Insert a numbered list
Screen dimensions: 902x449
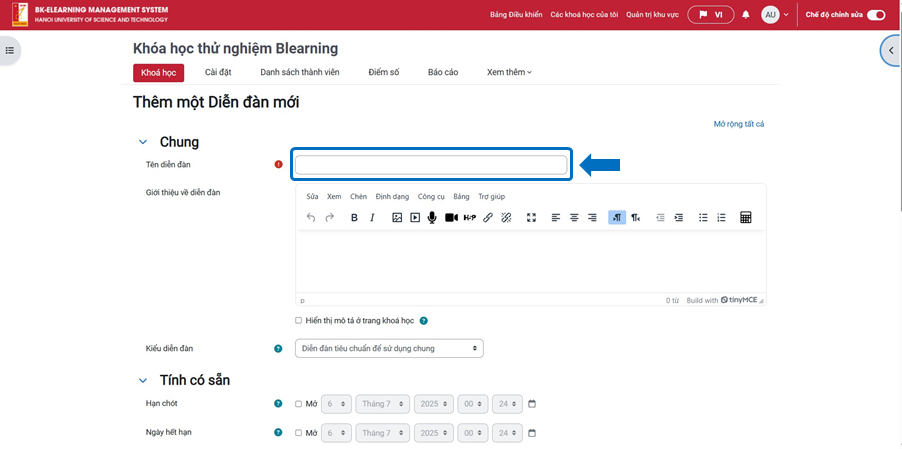(x=721, y=217)
